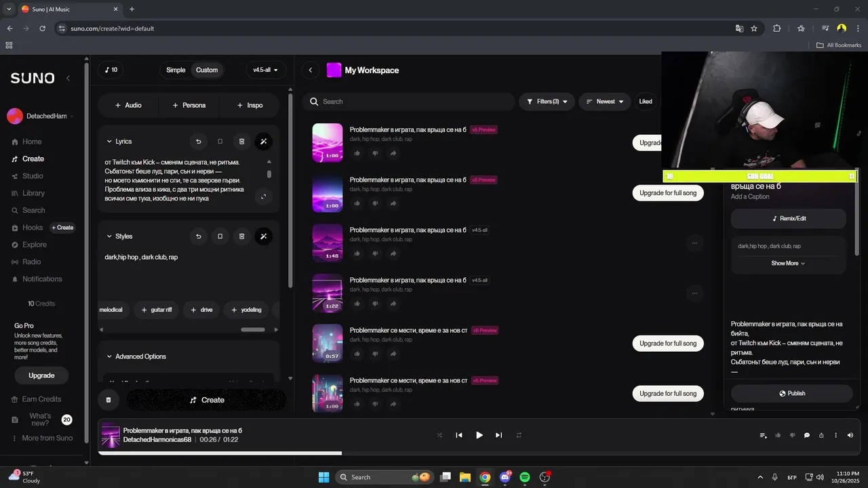Open comments from the player bar
The image size is (868, 488).
[807, 435]
